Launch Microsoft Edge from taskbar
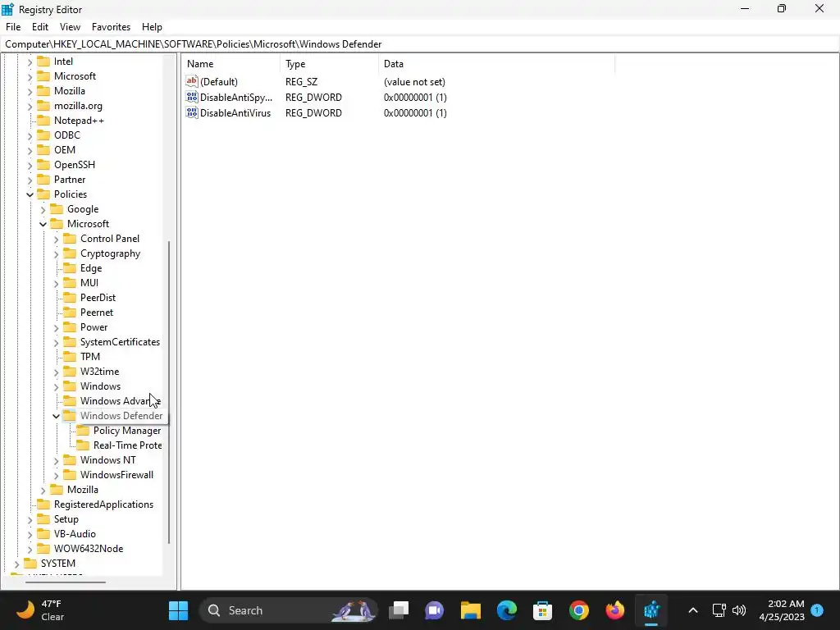Image resolution: width=840 pixels, height=630 pixels. click(507, 610)
